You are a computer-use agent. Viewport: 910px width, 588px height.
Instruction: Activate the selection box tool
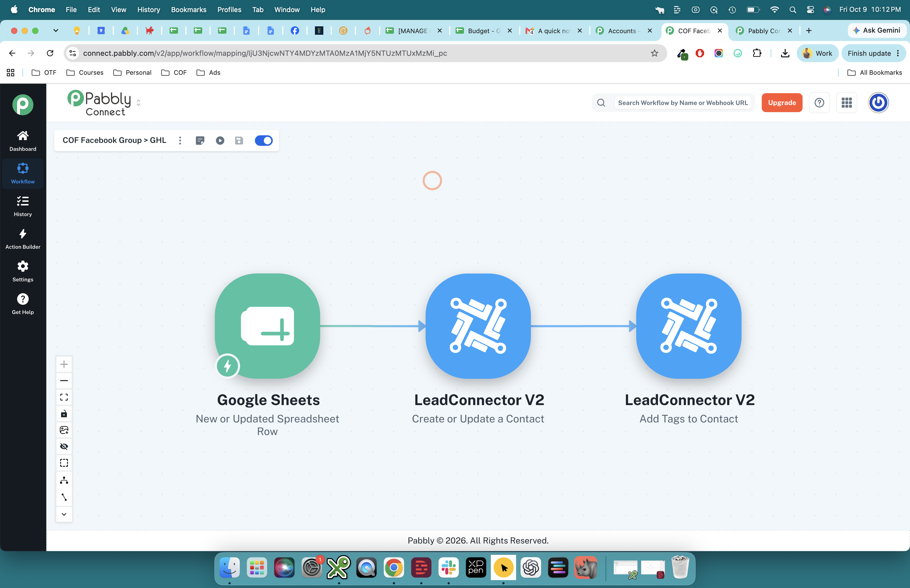pos(64,463)
